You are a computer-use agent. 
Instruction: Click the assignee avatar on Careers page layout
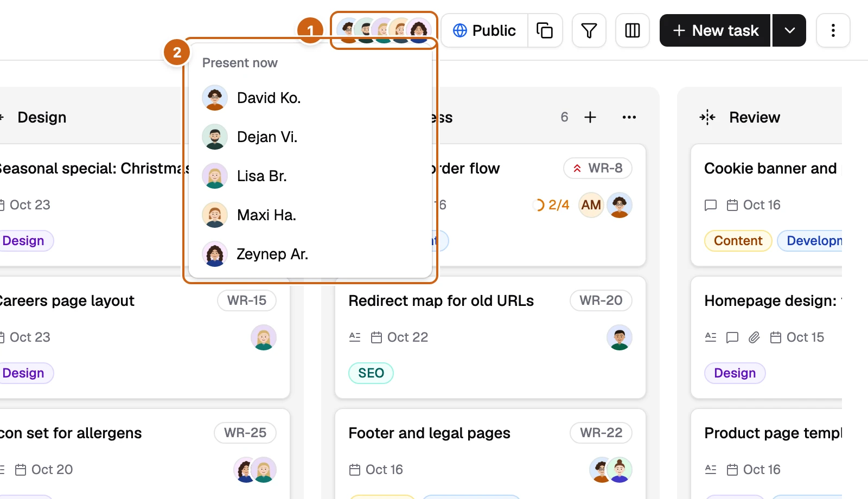[x=264, y=337]
